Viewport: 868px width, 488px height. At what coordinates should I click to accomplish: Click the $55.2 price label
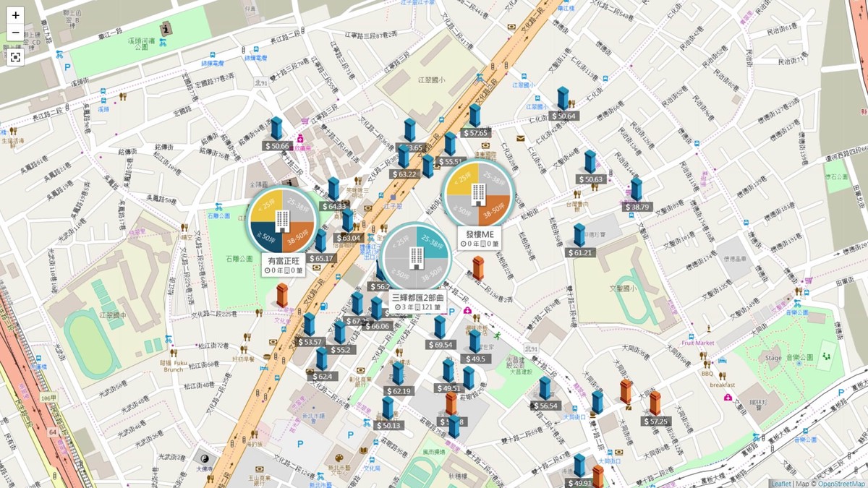click(x=340, y=350)
